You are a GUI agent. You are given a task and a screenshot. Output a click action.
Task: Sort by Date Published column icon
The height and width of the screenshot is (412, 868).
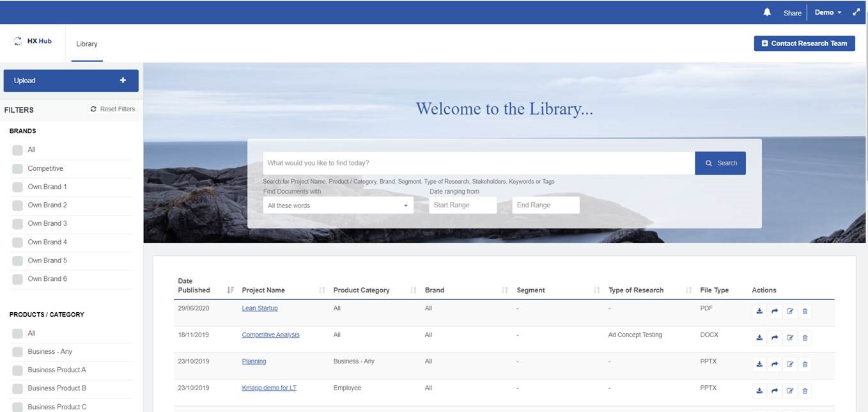230,290
